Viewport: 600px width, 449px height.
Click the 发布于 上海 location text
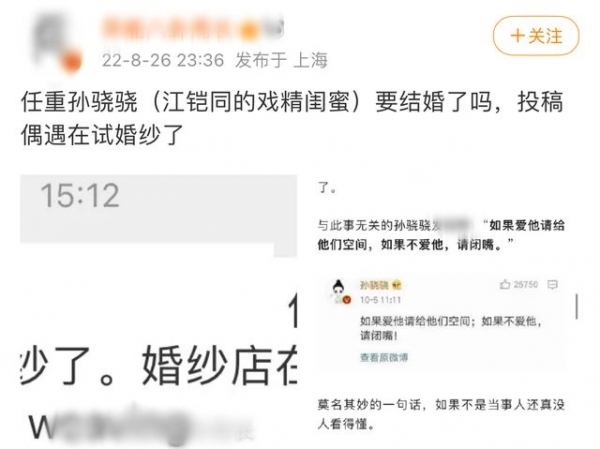(281, 60)
